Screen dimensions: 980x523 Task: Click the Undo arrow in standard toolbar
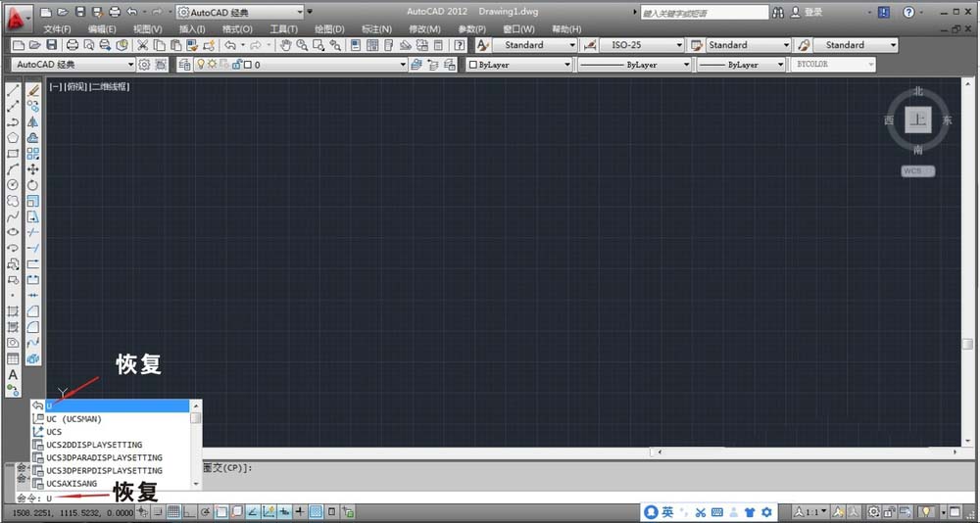click(x=230, y=45)
